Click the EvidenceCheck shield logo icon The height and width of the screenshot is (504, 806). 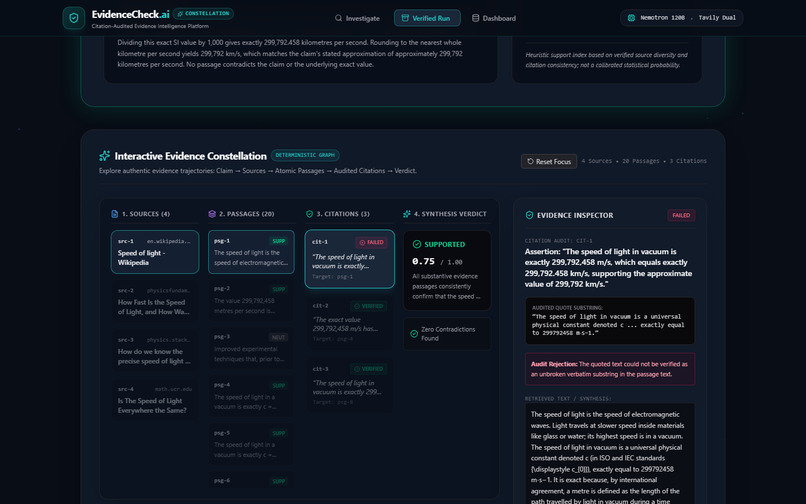[74, 18]
